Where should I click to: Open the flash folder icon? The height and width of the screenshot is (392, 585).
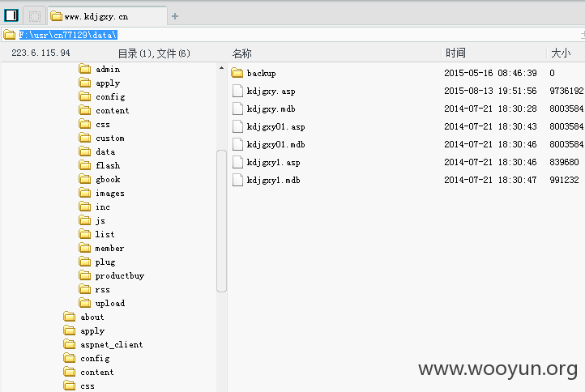point(85,165)
